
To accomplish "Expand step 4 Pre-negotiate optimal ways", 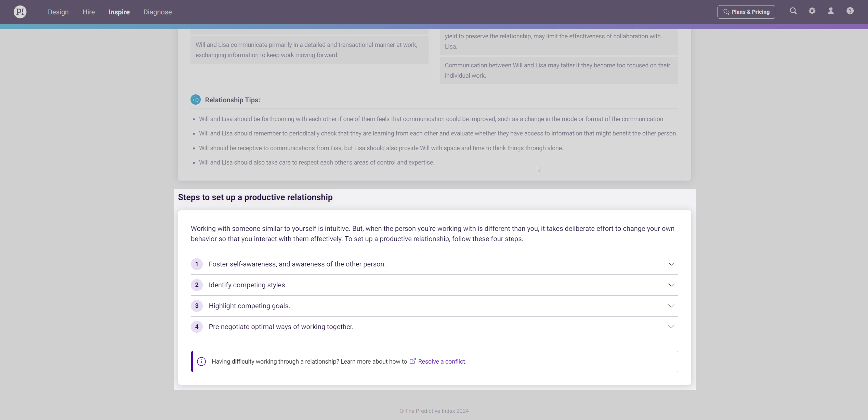I will coord(671,327).
